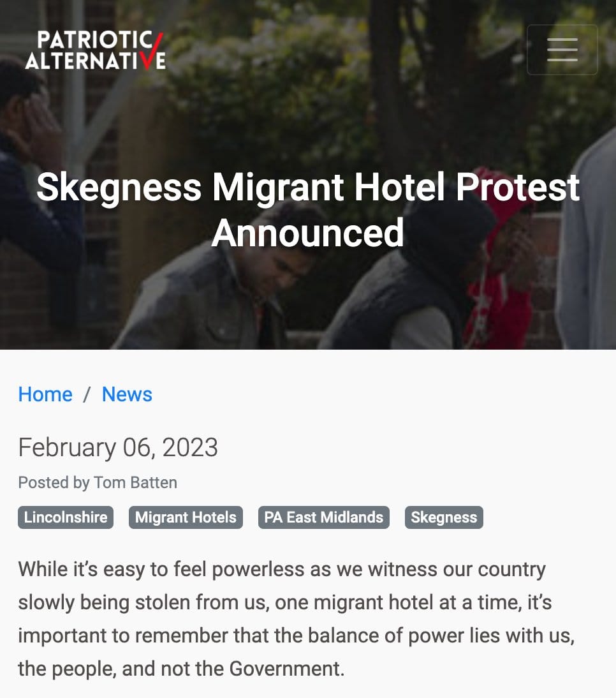Click the word PATRIOTIC in the logo
The image size is (616, 698).
pyautogui.click(x=94, y=40)
